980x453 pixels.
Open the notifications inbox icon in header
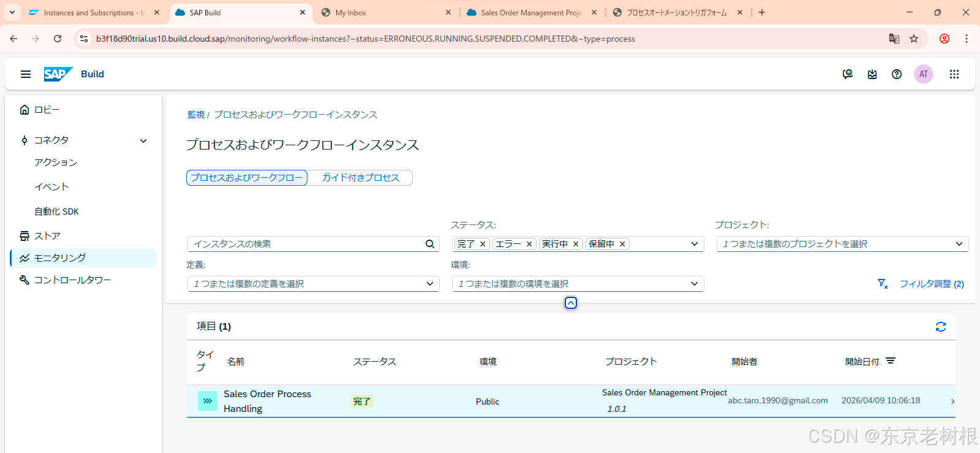tap(872, 74)
